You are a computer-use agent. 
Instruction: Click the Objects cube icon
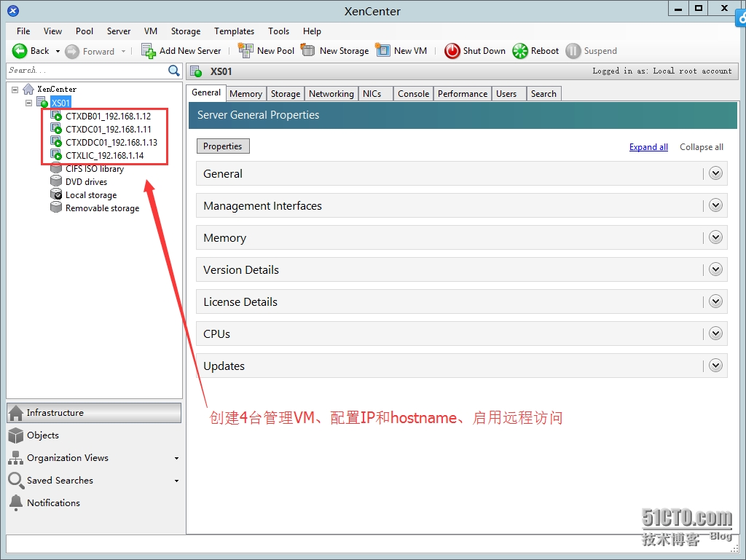[x=16, y=435]
